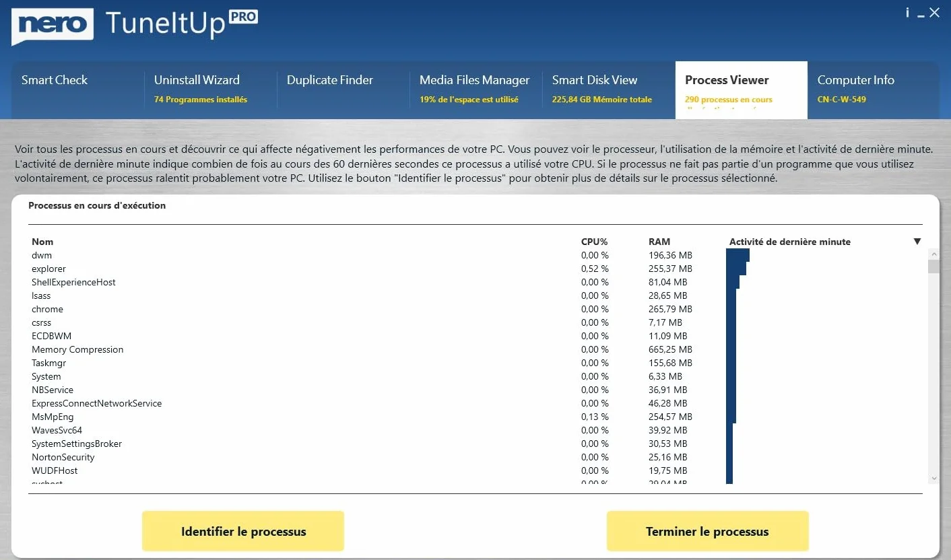Click the Identifier le processus button

tap(243, 531)
